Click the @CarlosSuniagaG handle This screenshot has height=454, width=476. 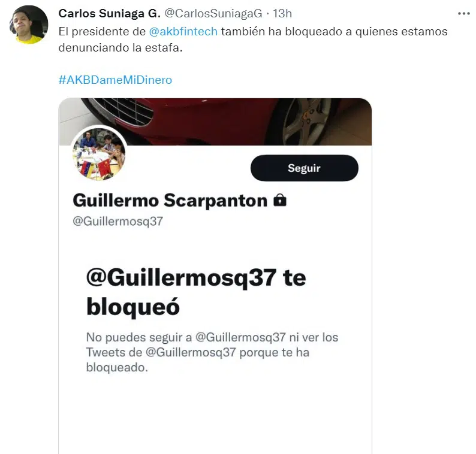(213, 13)
